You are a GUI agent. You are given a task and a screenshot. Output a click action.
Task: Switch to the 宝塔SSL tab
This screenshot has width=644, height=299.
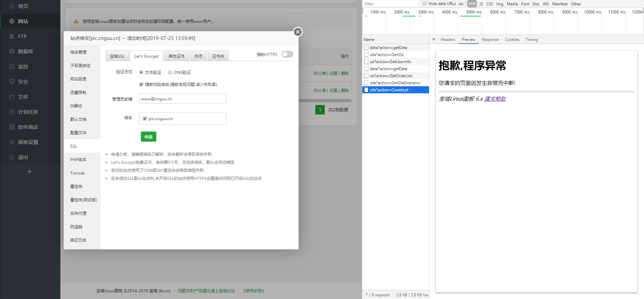click(117, 56)
